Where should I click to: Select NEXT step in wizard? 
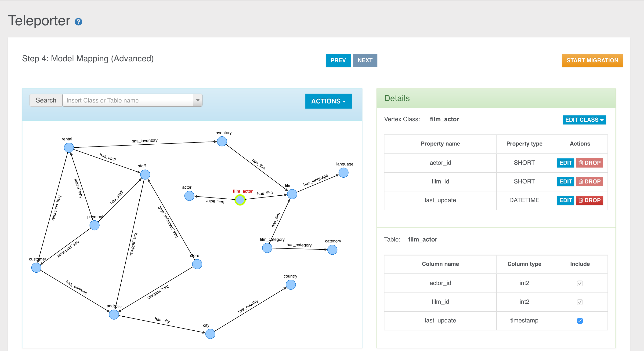(365, 61)
